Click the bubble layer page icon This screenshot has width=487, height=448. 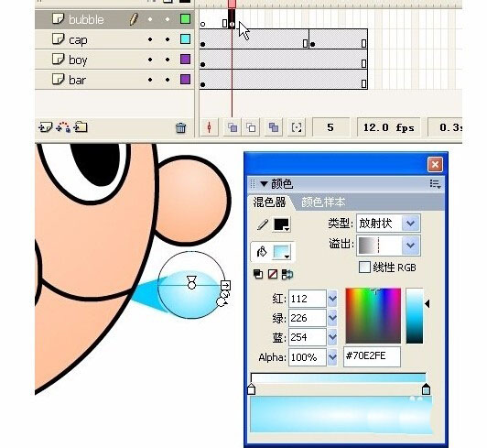(x=58, y=18)
